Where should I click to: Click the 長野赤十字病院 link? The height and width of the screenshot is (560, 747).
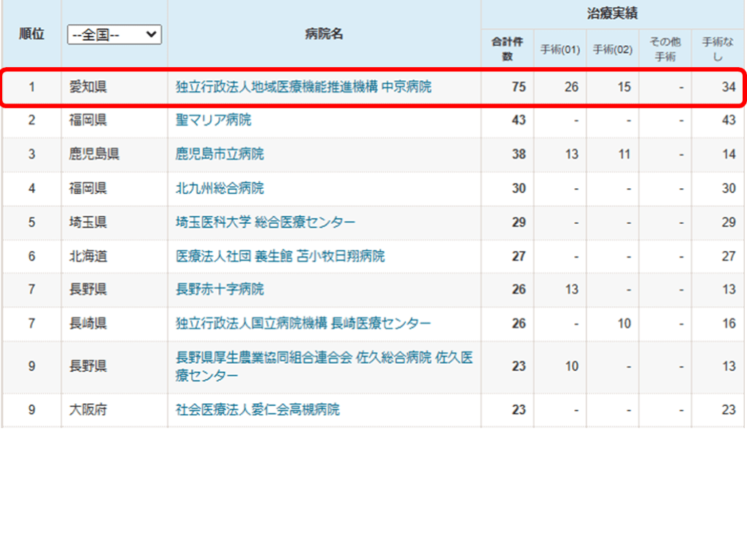tap(220, 289)
